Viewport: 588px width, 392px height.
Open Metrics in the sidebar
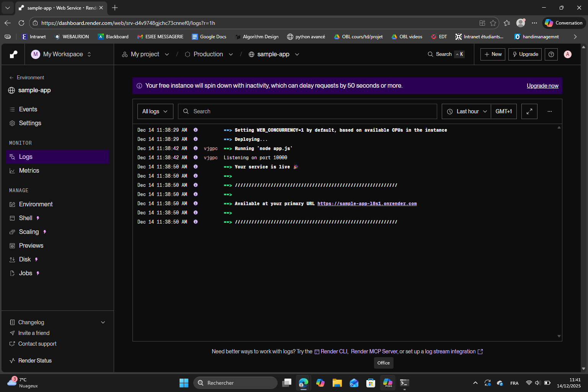[29, 171]
